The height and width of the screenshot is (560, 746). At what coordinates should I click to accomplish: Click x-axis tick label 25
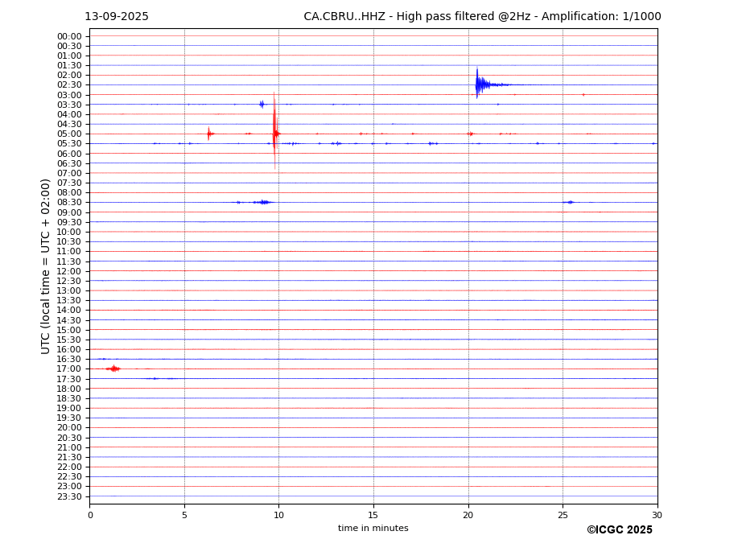(x=563, y=515)
